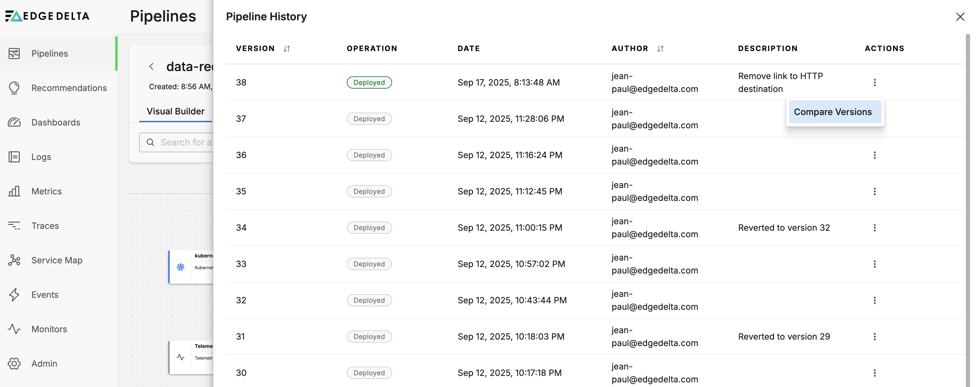Viewport: 980px width, 387px height.
Task: Open actions menu for version 35
Action: click(x=875, y=191)
